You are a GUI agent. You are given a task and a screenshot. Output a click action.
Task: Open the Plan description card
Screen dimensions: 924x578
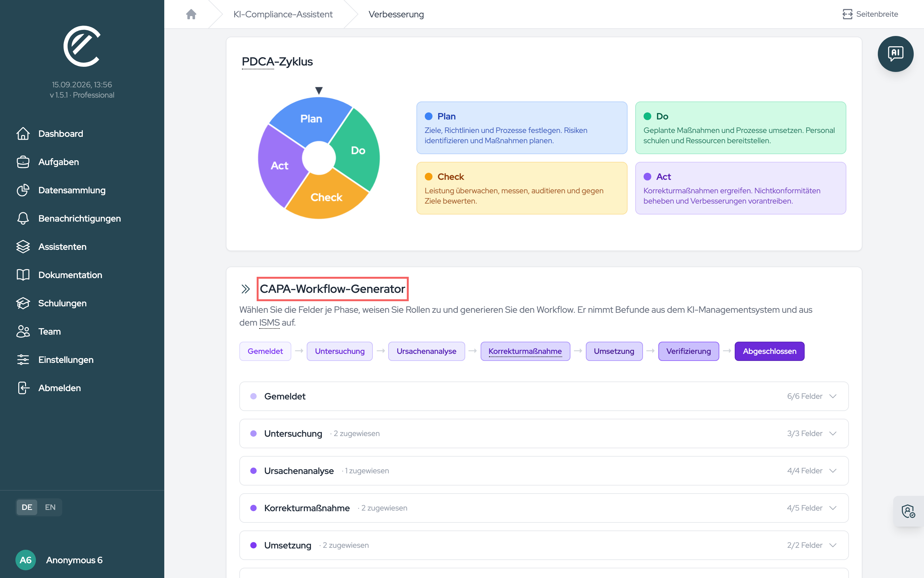tap(522, 128)
